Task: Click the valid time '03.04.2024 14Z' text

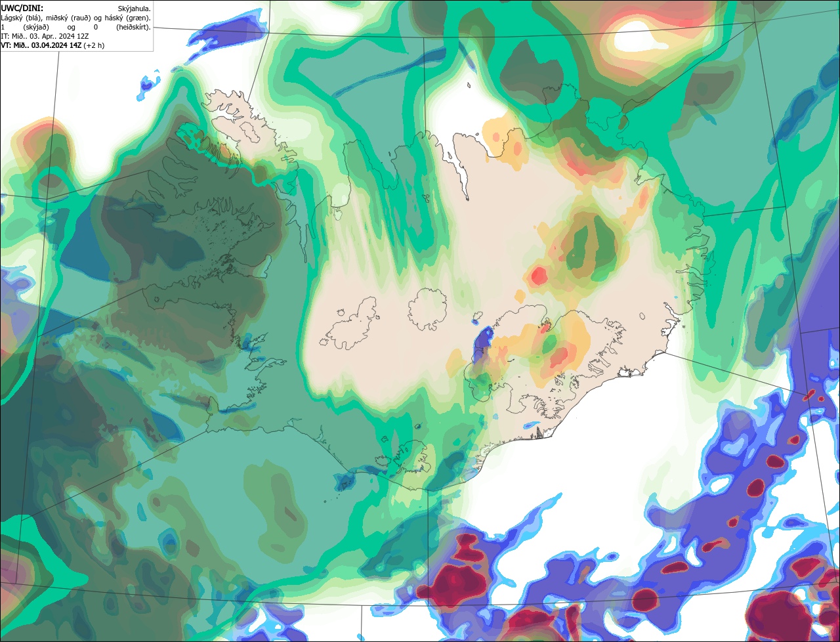Action: (x=56, y=45)
